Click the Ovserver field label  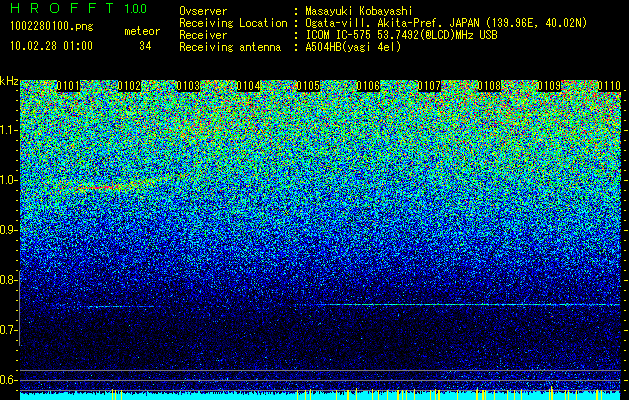tap(203, 11)
